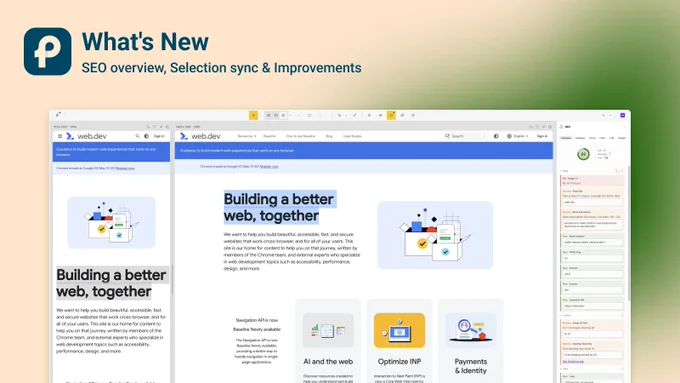Click the purple panel icon at toolbar end
This screenshot has width=680, height=383.
[622, 115]
